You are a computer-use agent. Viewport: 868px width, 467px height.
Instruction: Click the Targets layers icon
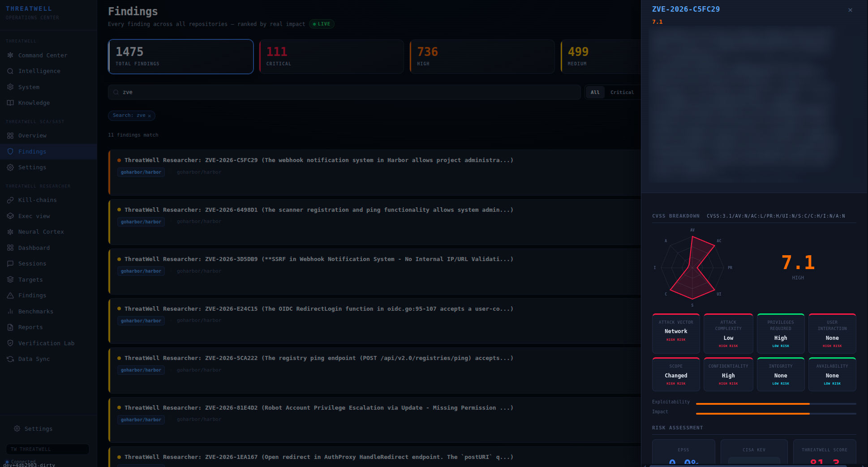pyautogui.click(x=10, y=279)
